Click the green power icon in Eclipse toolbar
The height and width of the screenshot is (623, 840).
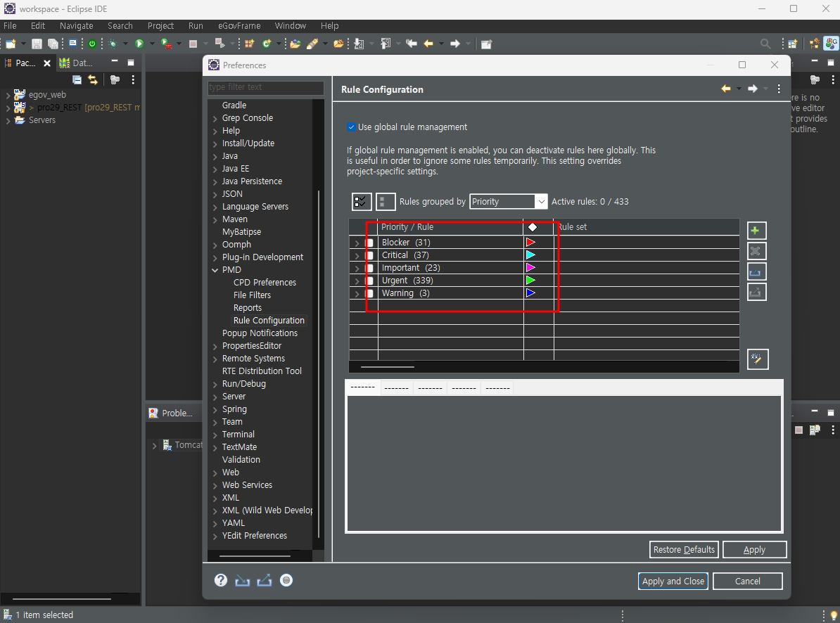coord(92,44)
